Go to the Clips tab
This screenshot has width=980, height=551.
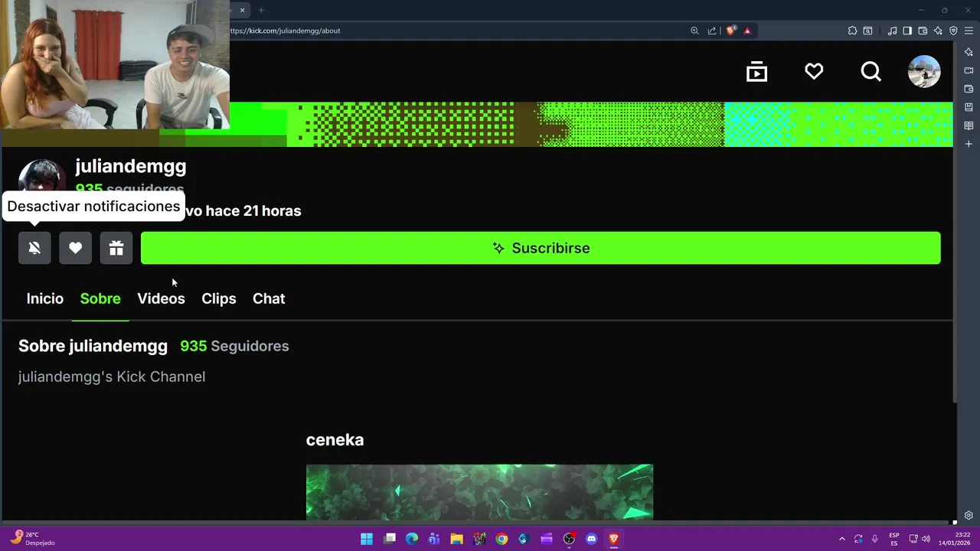pos(219,298)
